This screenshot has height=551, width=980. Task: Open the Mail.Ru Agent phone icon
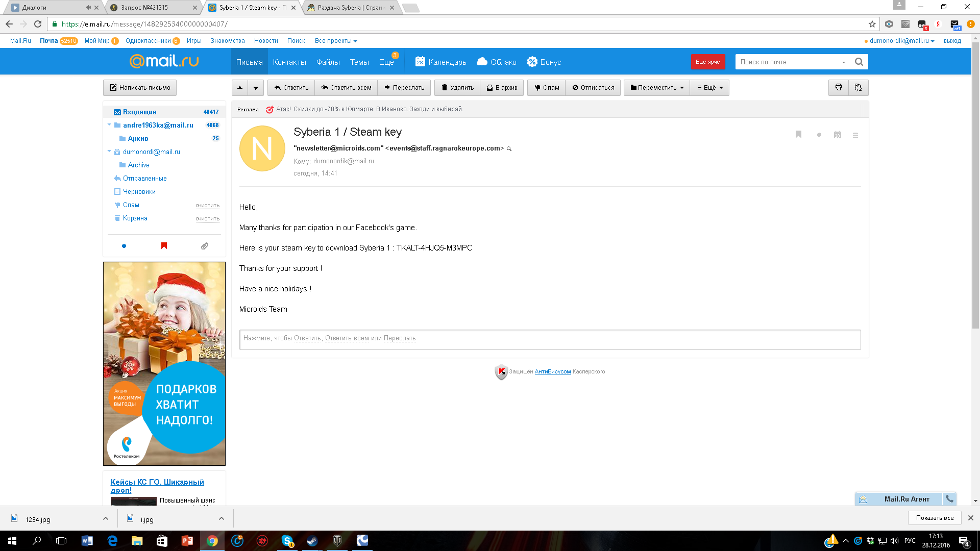(x=949, y=499)
